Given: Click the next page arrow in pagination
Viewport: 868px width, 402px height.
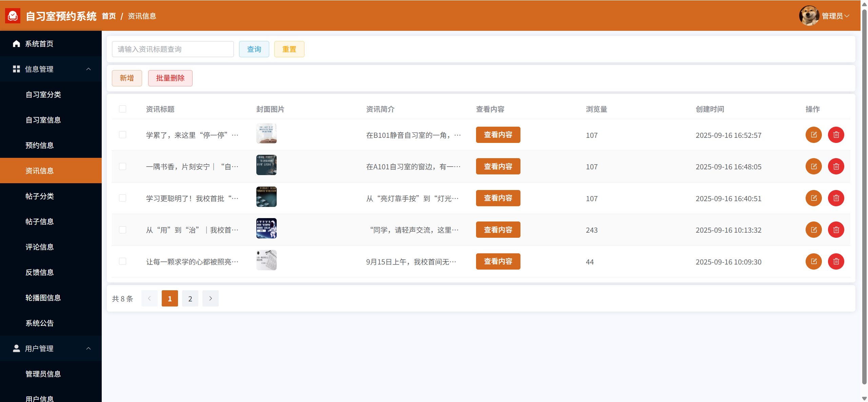Looking at the screenshot, I should pyautogui.click(x=210, y=298).
